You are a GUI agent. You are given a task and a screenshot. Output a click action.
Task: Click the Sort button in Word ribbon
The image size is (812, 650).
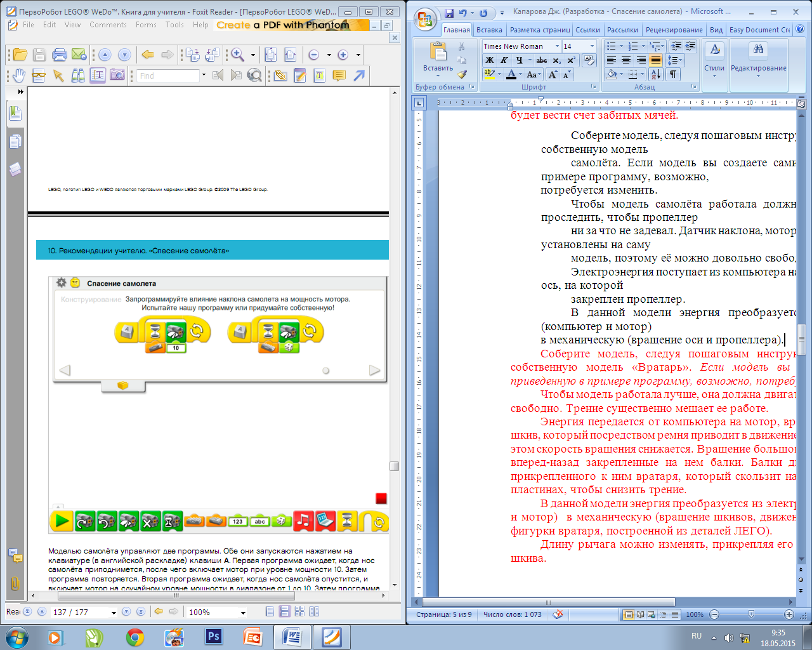coord(656,74)
